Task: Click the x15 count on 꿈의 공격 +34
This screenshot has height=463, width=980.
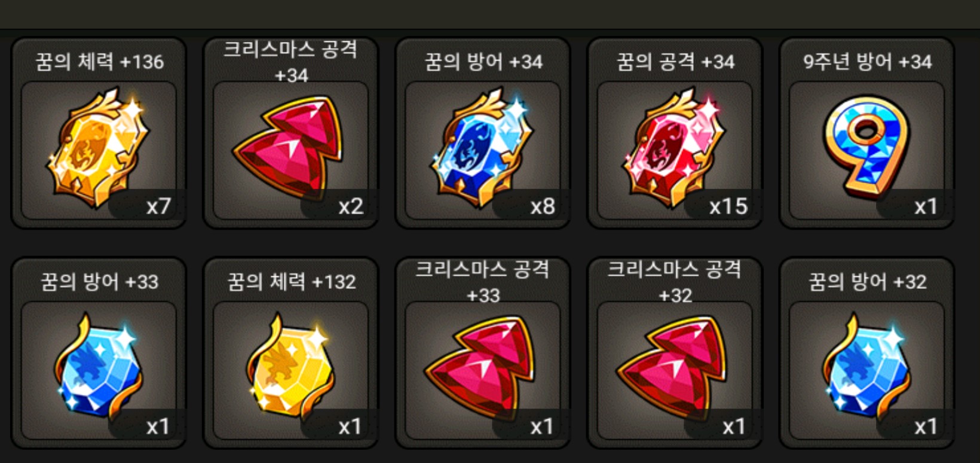Action: tap(728, 206)
